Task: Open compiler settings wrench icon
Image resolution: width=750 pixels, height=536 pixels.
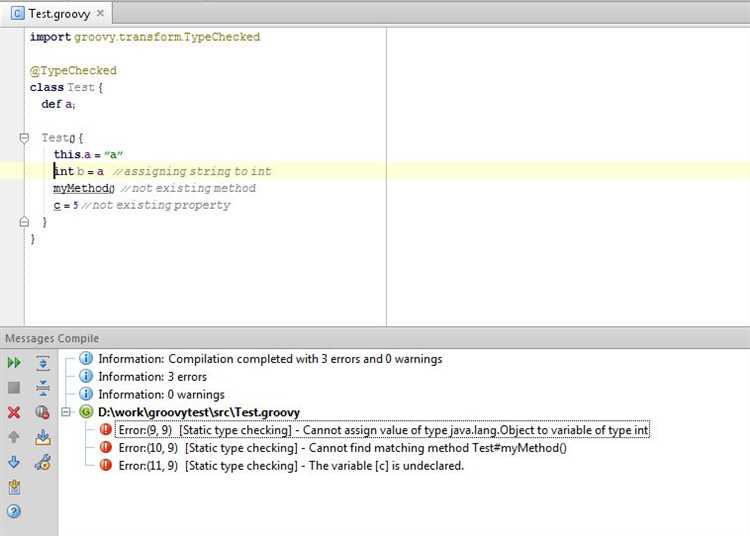Action: click(x=43, y=462)
